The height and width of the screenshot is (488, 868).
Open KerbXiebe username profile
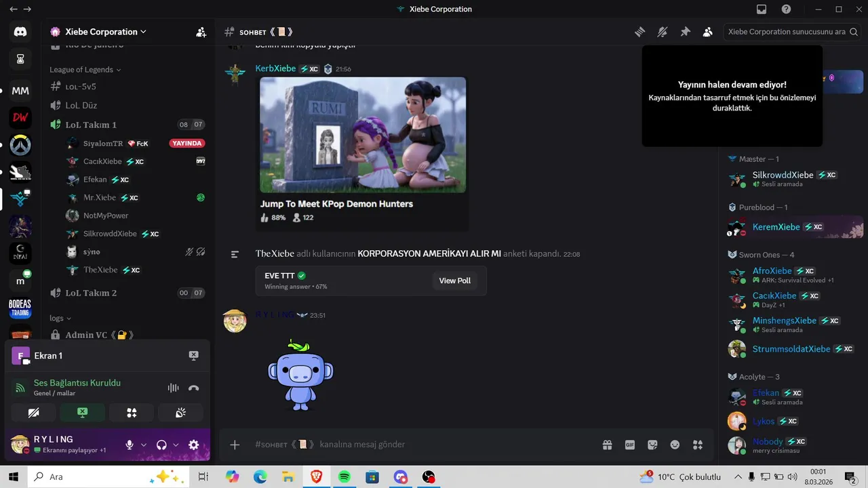tap(275, 68)
